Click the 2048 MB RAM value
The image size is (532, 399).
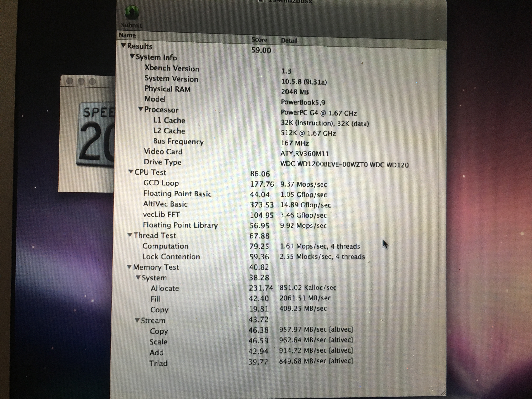pos(295,92)
